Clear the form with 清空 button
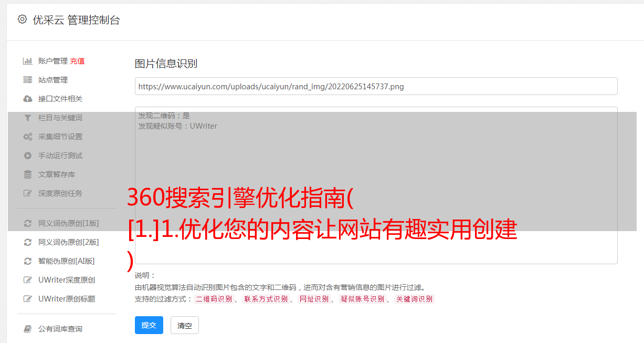 tap(185, 325)
